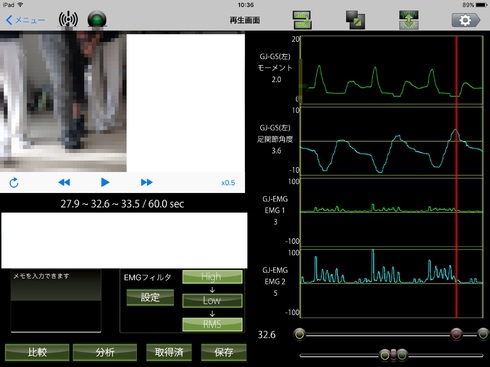Tap the 分析 analysis button

click(x=105, y=352)
